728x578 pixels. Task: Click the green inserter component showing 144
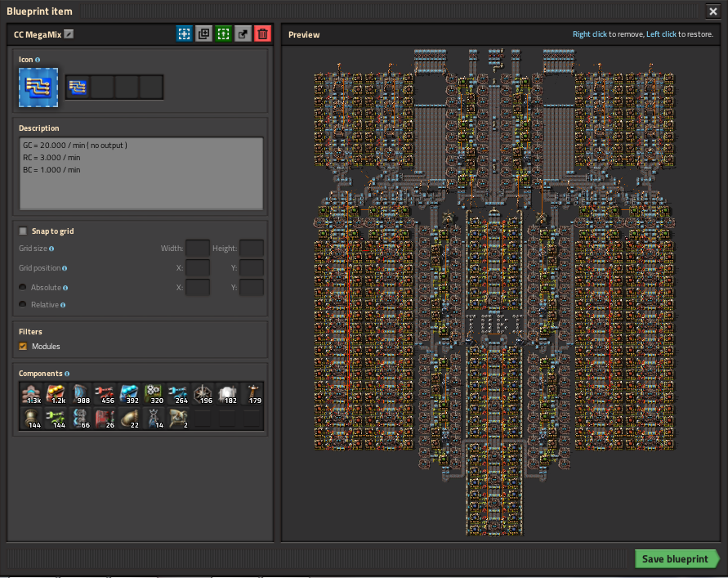pyautogui.click(x=56, y=418)
